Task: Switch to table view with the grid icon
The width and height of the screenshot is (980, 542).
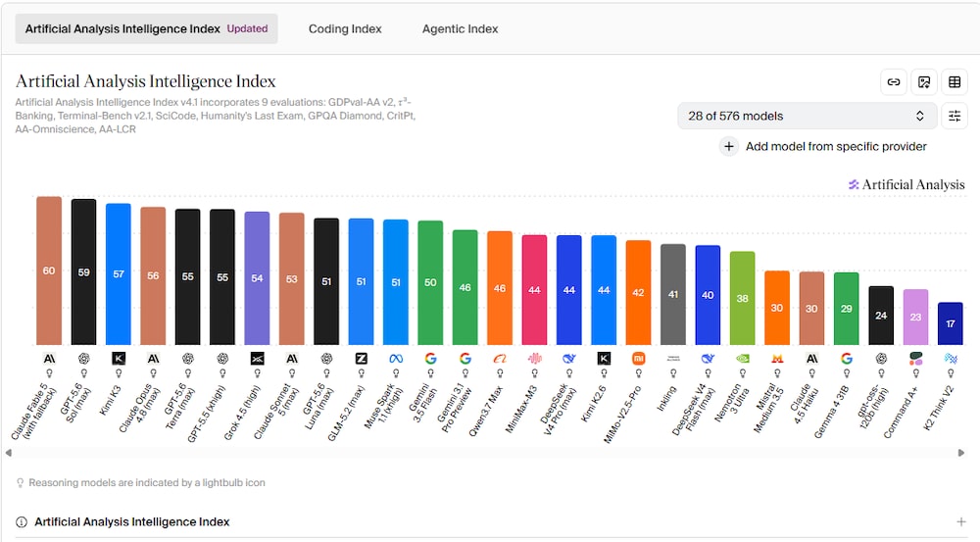Action: tap(955, 82)
